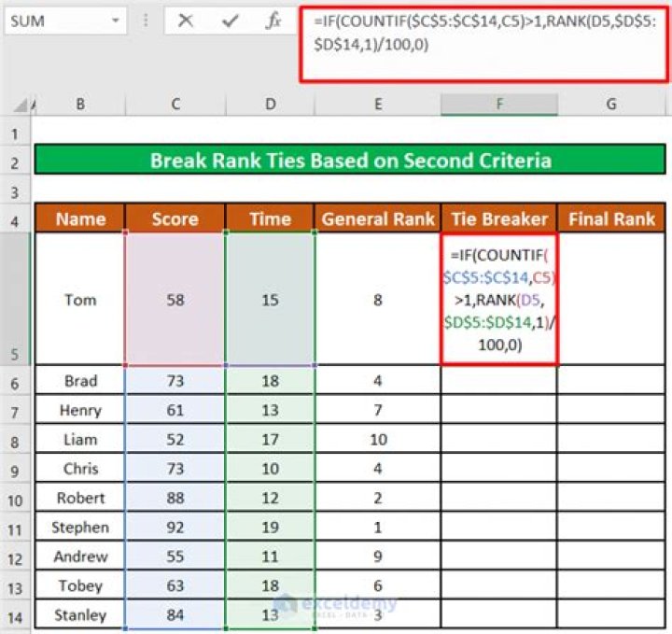Click Robert's score cell 88
The height and width of the screenshot is (634, 672).
click(175, 498)
